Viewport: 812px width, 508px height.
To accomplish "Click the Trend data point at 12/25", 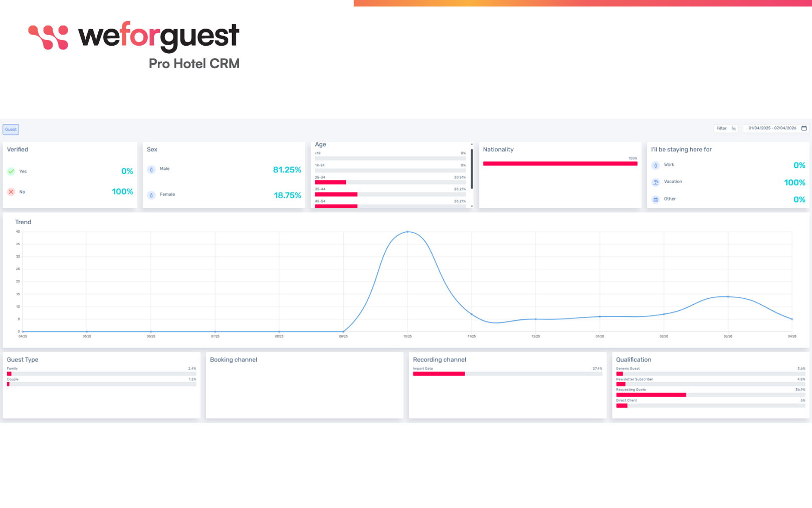I will [x=536, y=319].
